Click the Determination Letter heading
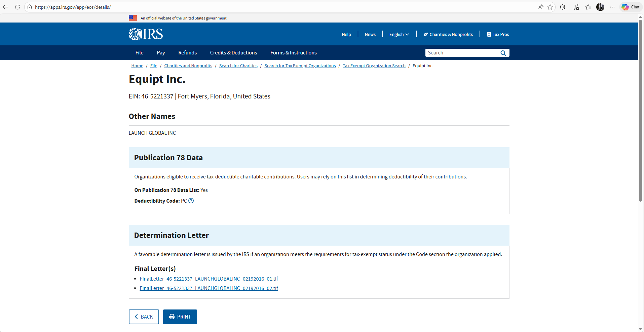 (x=172, y=236)
